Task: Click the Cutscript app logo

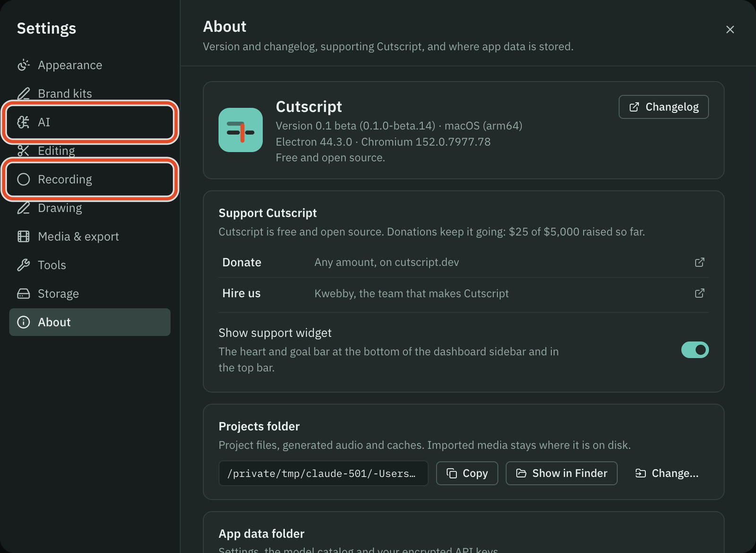Action: pyautogui.click(x=241, y=130)
